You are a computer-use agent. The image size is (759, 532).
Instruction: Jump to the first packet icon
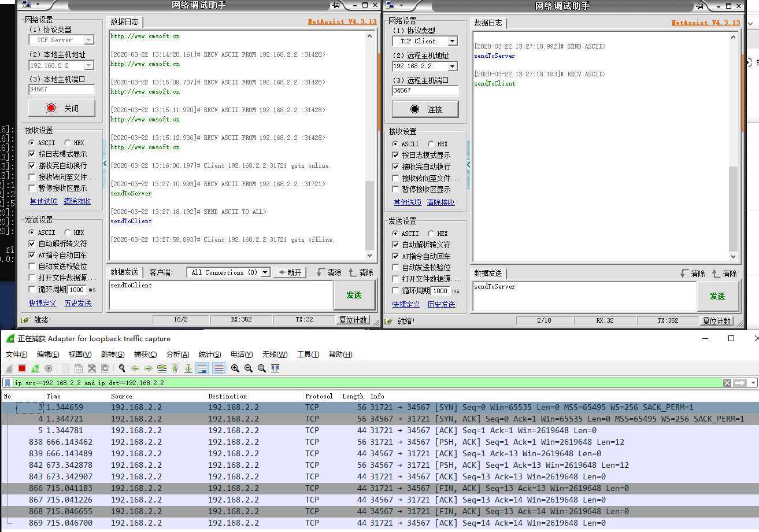[175, 368]
